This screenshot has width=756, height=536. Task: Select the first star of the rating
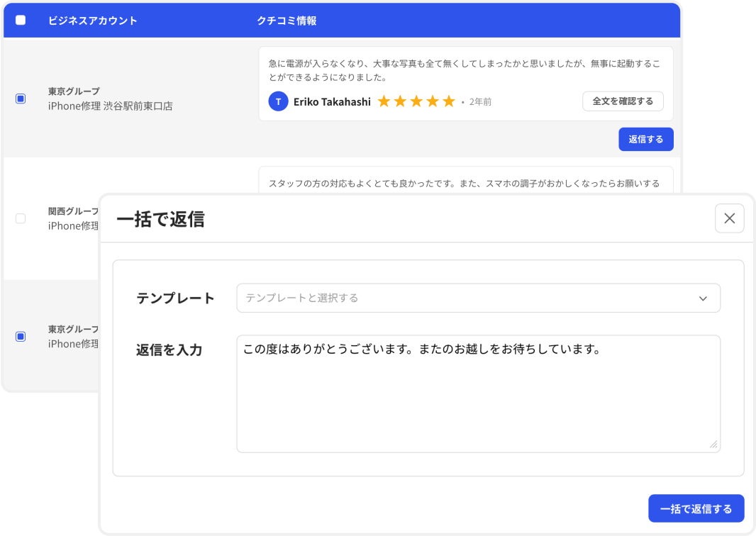point(384,101)
